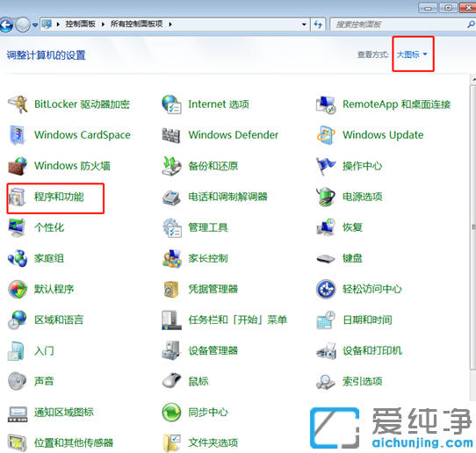
Task: Click the 通知区域图标 icon
Action: point(18,413)
